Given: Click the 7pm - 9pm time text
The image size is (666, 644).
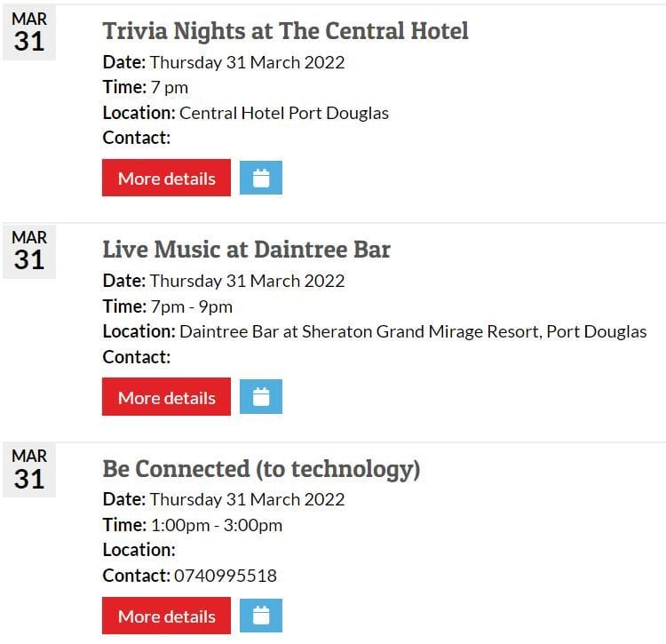Looking at the screenshot, I should (x=191, y=306).
